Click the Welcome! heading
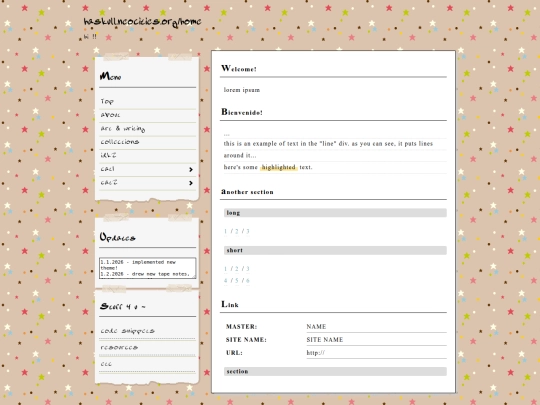The height and width of the screenshot is (405, 540). click(x=239, y=69)
